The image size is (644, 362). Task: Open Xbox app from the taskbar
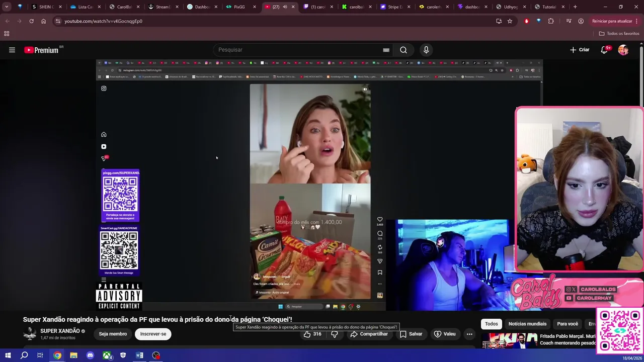pyautogui.click(x=107, y=355)
